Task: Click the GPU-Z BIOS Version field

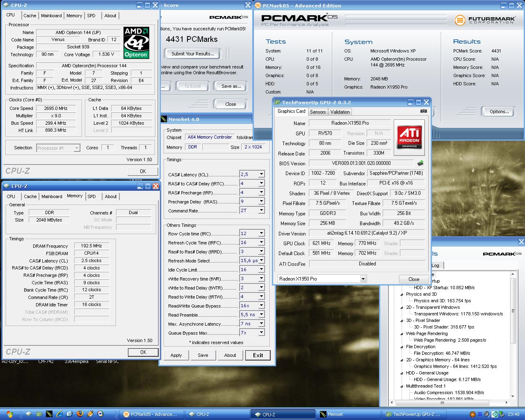Action: (x=362, y=163)
